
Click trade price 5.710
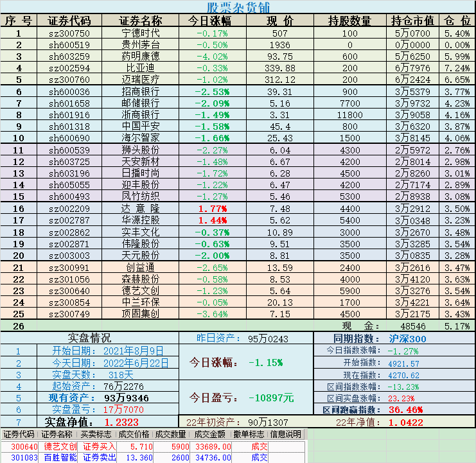(x=141, y=446)
